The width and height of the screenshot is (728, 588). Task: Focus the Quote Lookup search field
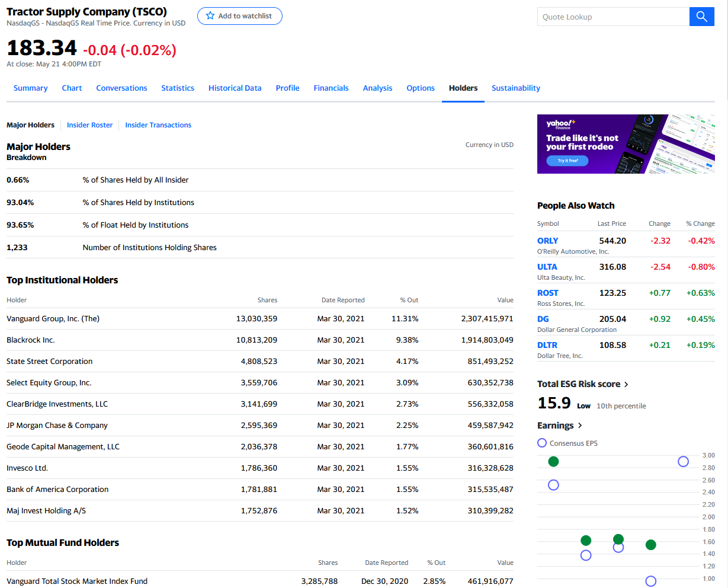(x=613, y=17)
